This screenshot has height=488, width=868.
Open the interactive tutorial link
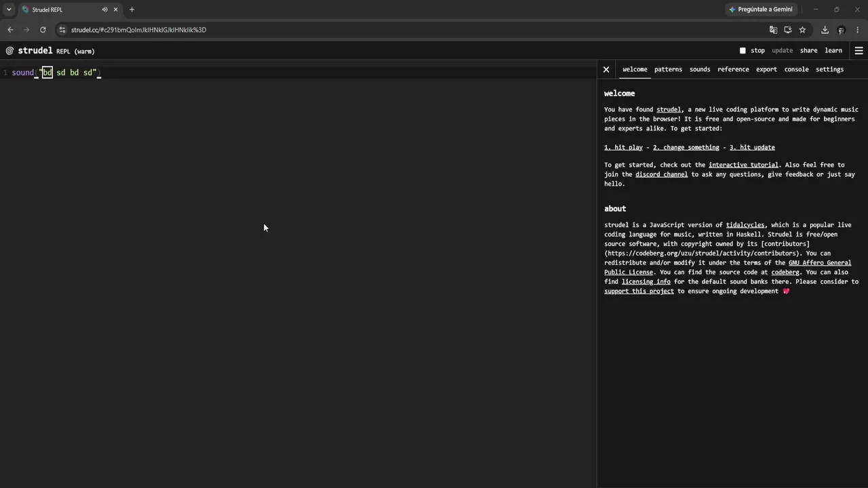(743, 165)
